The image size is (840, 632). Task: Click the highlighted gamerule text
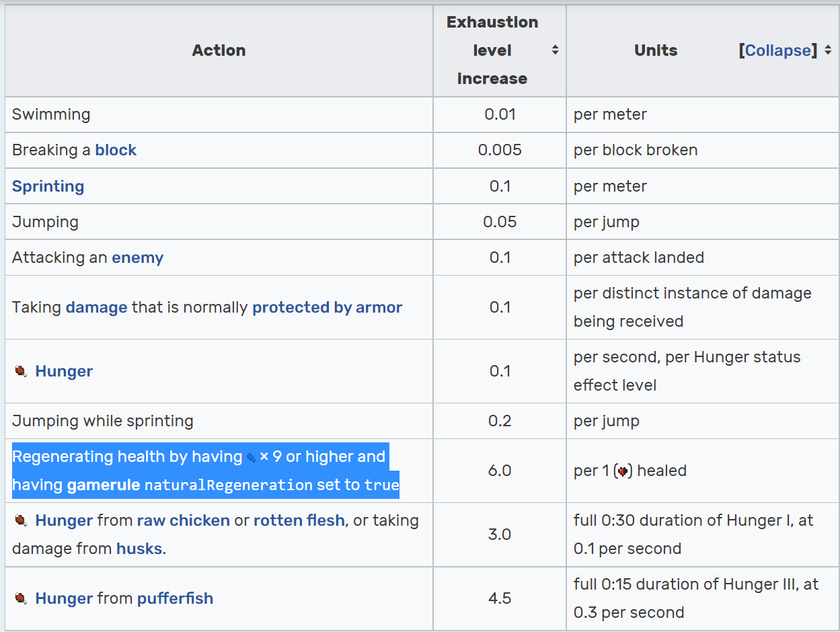point(104,485)
